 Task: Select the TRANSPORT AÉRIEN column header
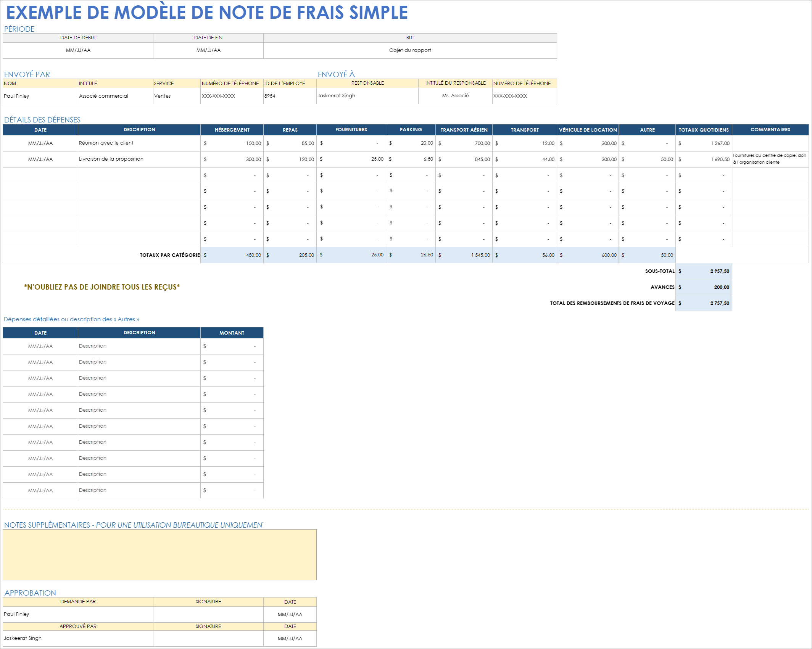[464, 130]
